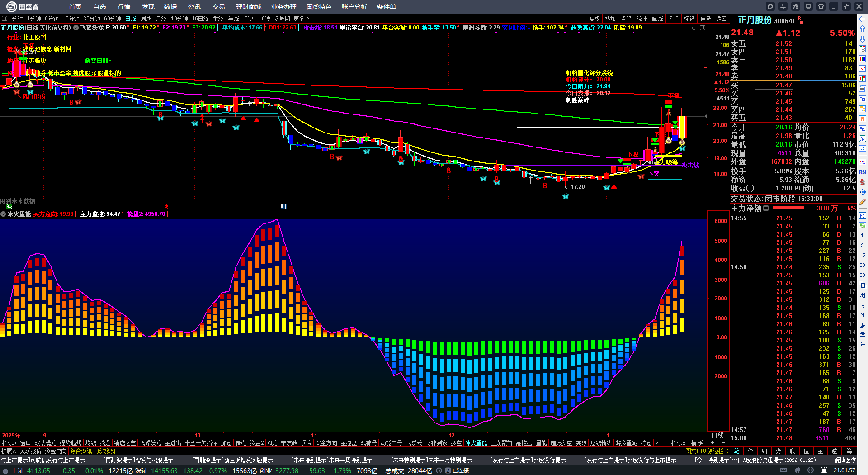Click the 买二 price 21.46 field
The image size is (868, 475).
(x=774, y=93)
